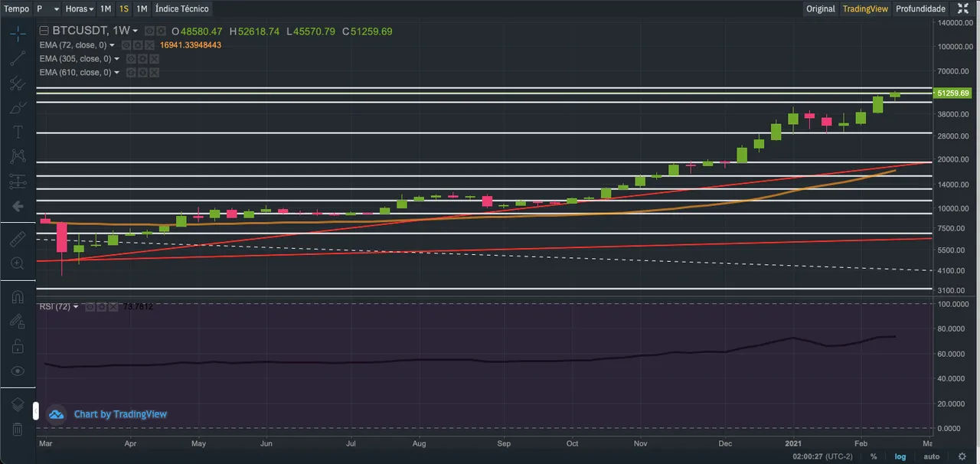Click the Tempo label in top toolbar

coord(17,9)
